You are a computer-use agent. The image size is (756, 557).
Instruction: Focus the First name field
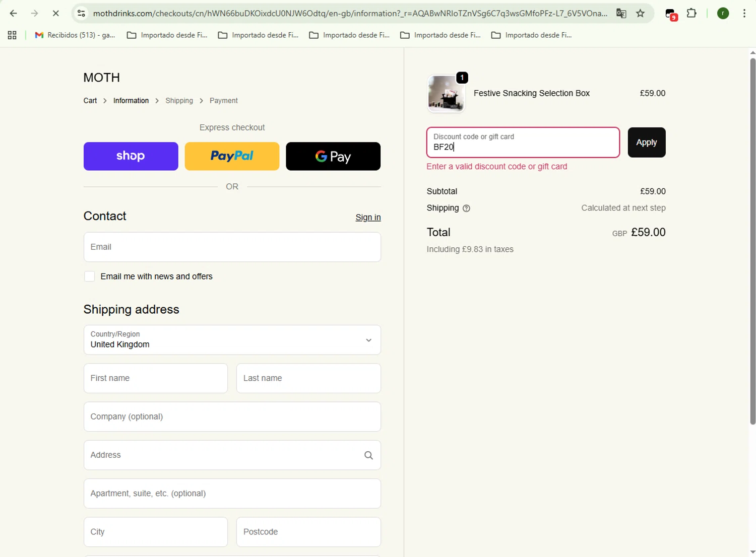click(x=156, y=378)
